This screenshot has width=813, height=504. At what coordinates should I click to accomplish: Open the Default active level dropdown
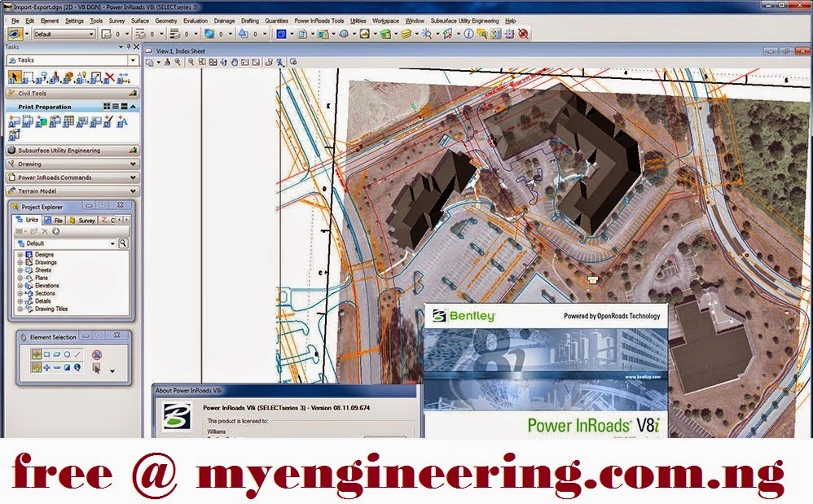91,33
